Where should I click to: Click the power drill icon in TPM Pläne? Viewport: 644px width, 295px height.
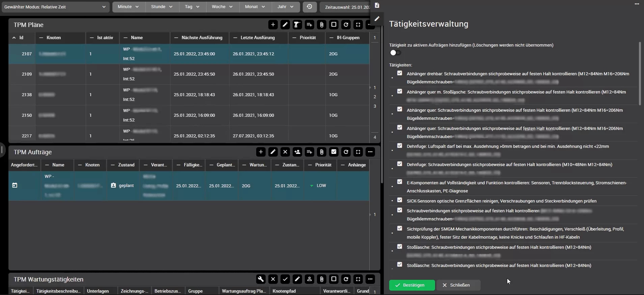coord(297,25)
